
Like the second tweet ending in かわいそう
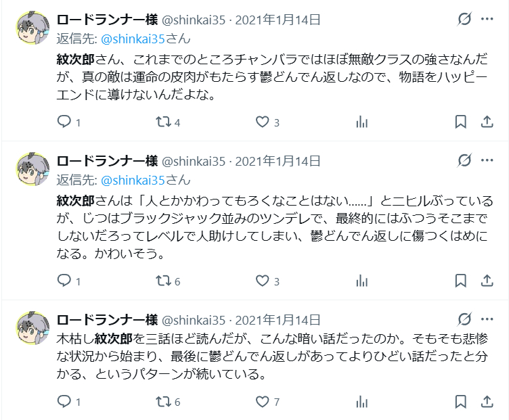263,281
